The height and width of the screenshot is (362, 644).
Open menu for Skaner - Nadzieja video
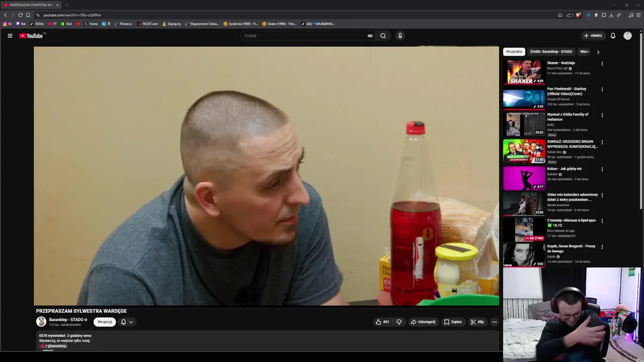point(602,64)
